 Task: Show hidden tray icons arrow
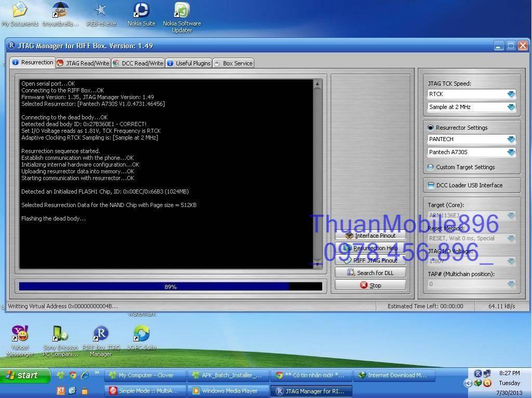pyautogui.click(x=468, y=383)
